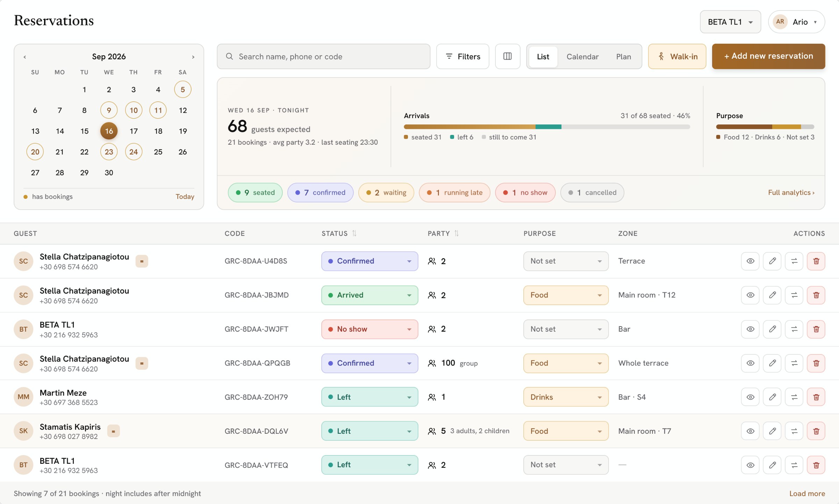
Task: Delete the GRC-8DAA-VTFEQ booking
Action: 816,465
